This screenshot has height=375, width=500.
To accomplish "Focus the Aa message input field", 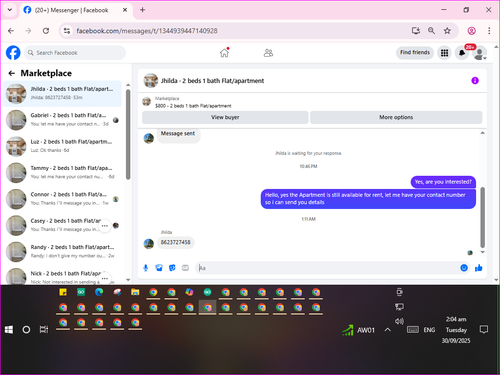I will [327, 268].
